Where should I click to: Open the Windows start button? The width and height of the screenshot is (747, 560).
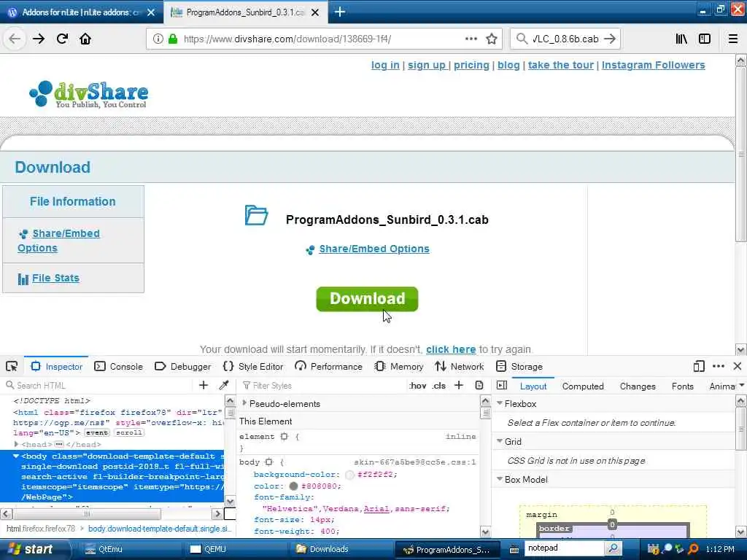tap(34, 550)
